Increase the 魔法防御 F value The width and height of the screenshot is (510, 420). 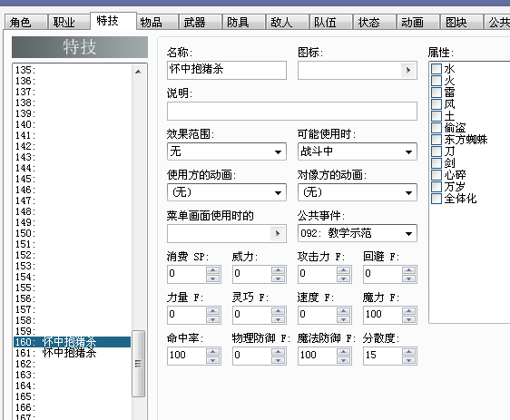click(x=344, y=352)
